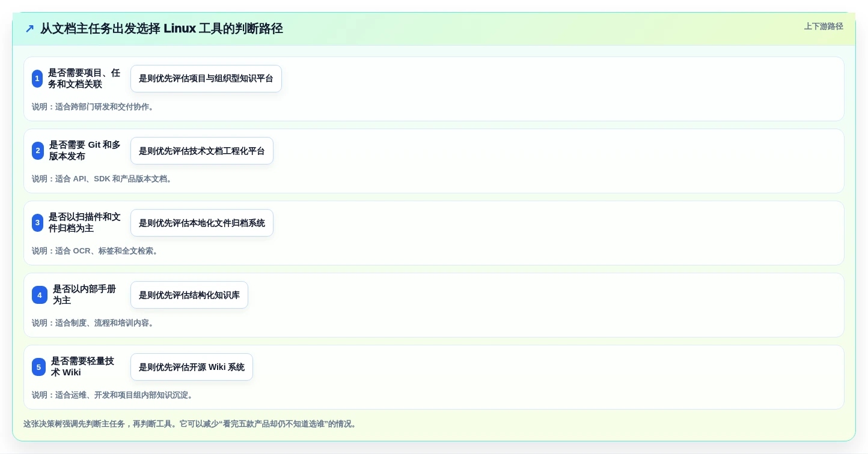Click note 适合跨部门研发和交付协作
The image size is (868, 454).
94,107
